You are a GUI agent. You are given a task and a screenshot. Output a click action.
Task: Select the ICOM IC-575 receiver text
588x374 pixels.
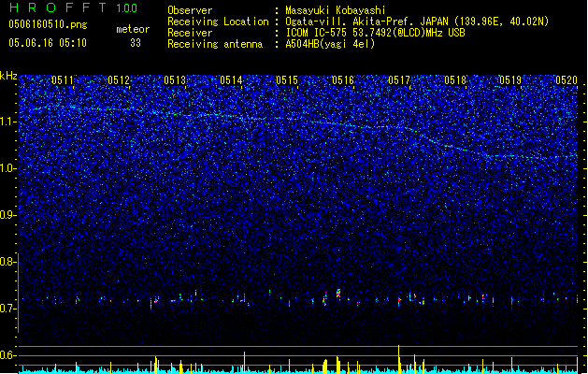(x=375, y=33)
